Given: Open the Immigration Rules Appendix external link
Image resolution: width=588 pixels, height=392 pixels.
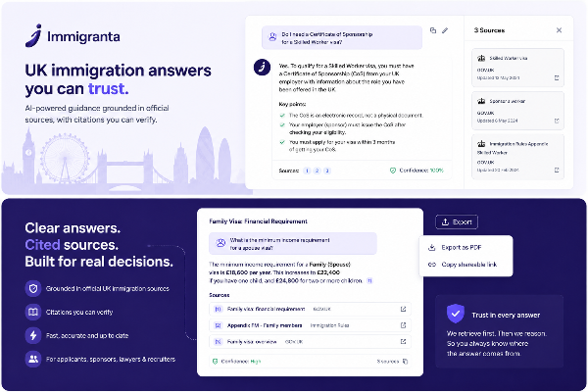Looking at the screenshot, I should [557, 170].
